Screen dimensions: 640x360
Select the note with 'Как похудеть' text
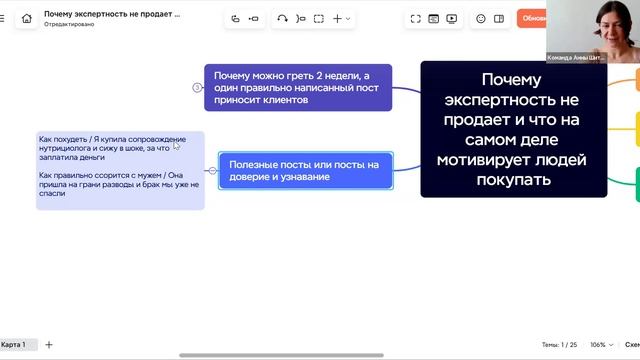(x=120, y=171)
